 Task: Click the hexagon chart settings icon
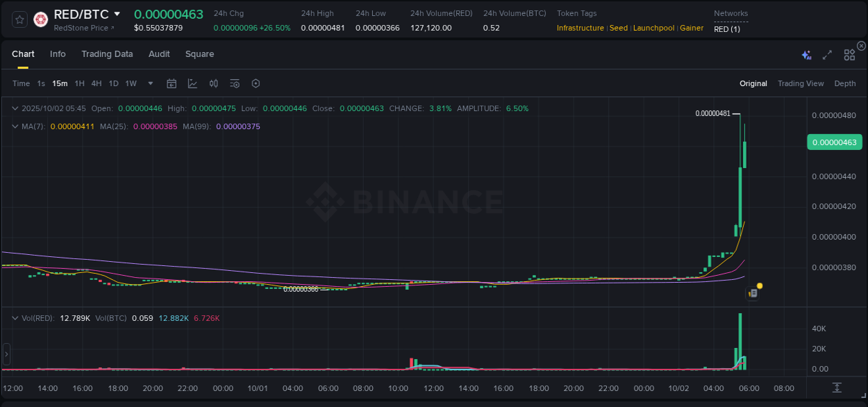click(x=256, y=83)
